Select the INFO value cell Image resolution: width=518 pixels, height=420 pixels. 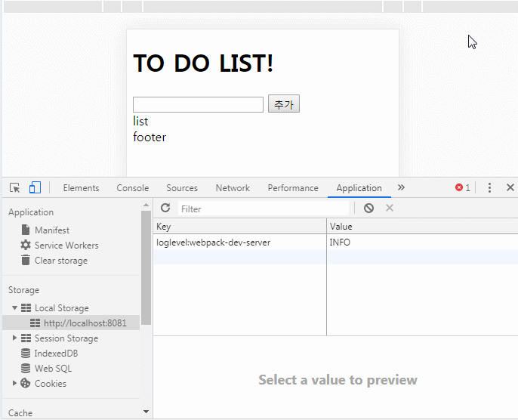click(422, 242)
